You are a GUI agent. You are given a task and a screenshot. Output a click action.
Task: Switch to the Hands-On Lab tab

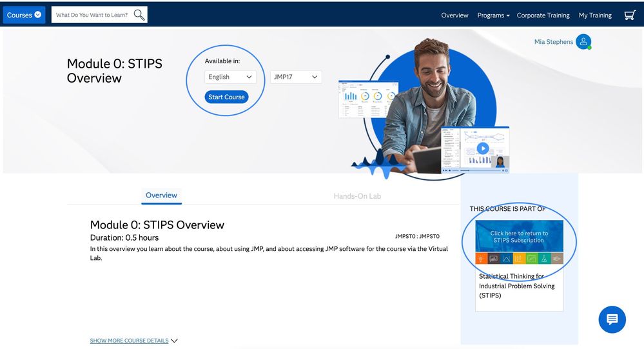pos(357,196)
